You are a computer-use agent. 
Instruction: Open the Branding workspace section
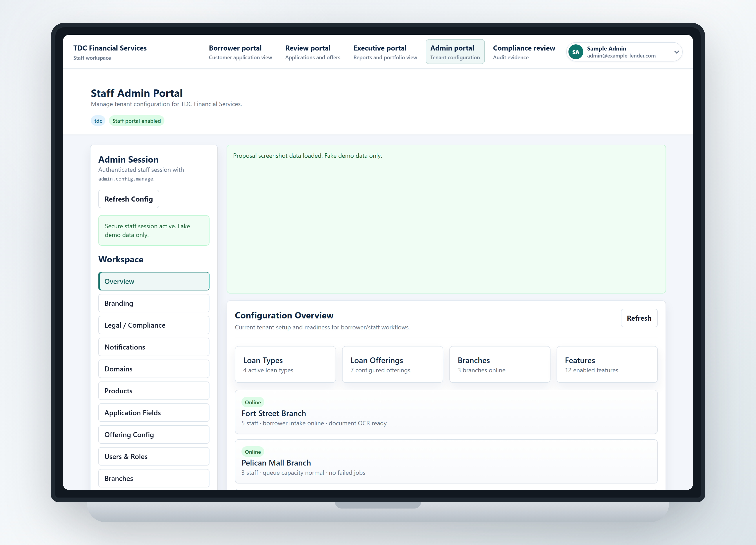click(154, 303)
